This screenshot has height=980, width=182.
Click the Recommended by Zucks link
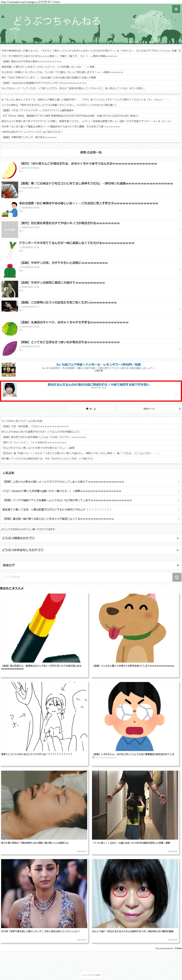coord(168,948)
